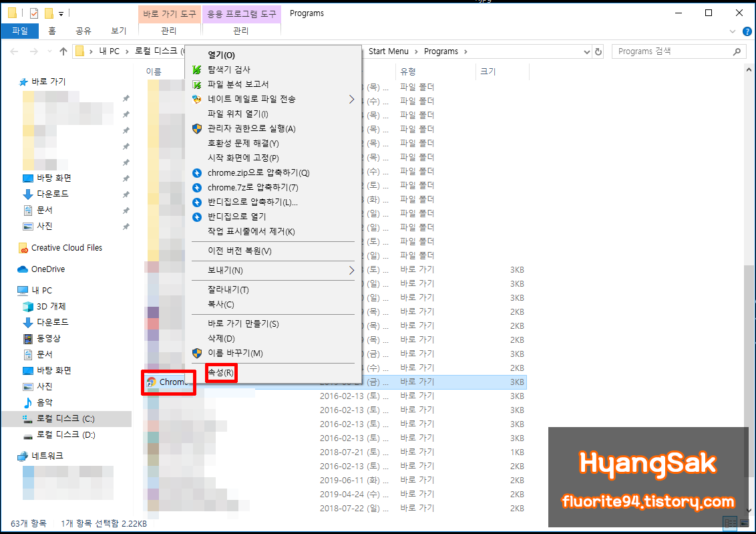Click the vertical scrollbar down arrow
This screenshot has height=534, width=756.
tap(749, 510)
